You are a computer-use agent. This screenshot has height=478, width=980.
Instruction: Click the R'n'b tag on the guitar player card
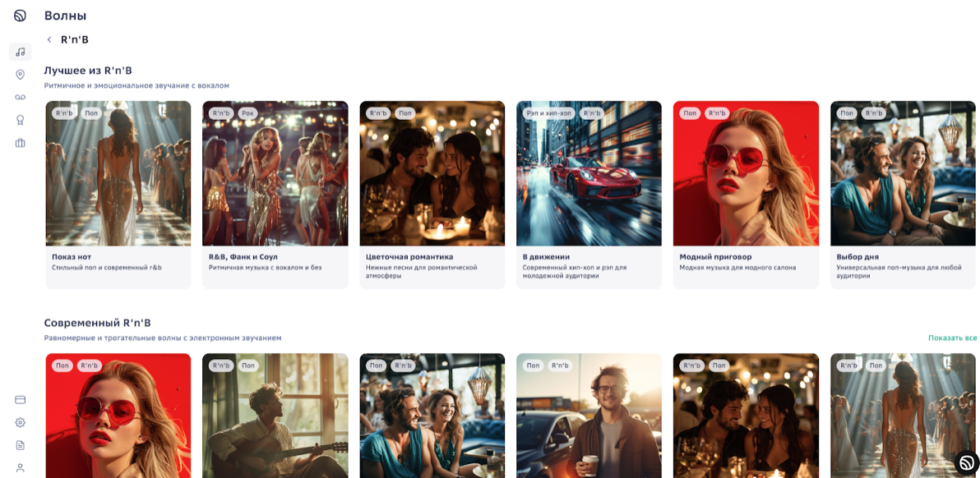pos(220,365)
